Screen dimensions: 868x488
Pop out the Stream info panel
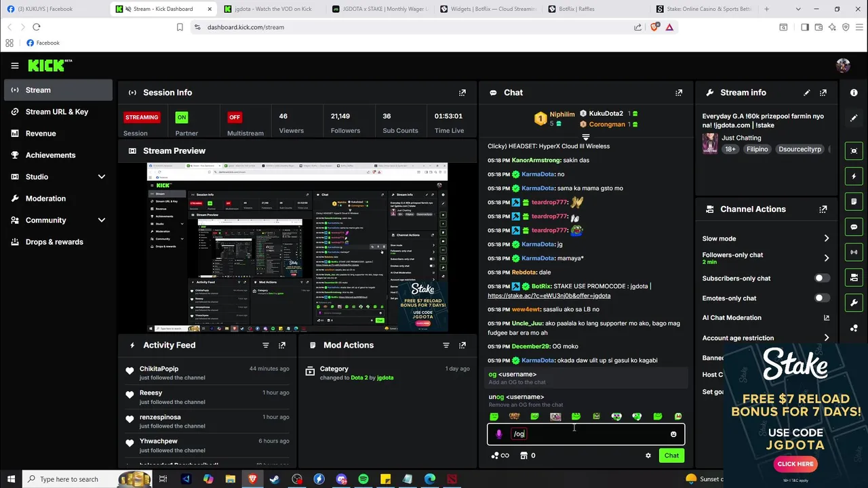[x=823, y=93]
